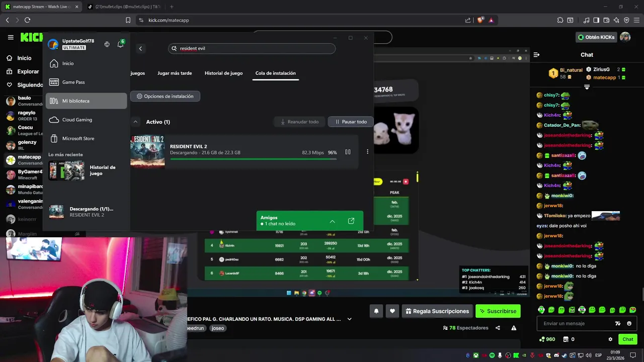
Task: Open Kick hamburger menu
Action: (x=11, y=37)
